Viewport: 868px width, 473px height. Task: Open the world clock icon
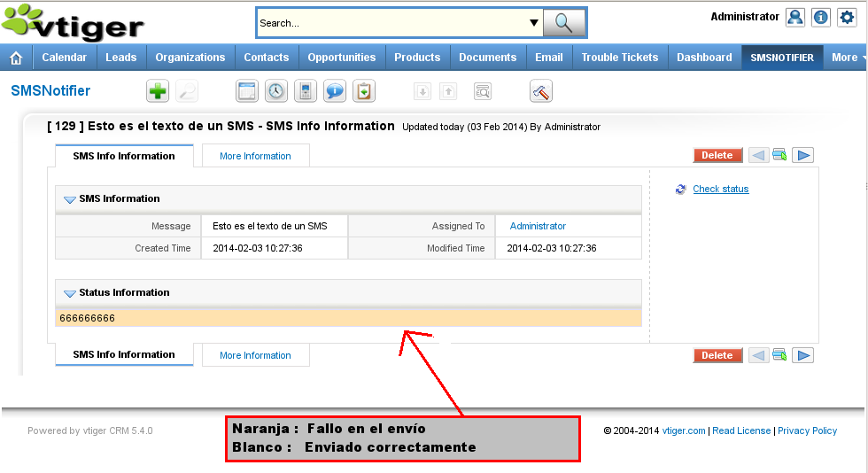point(276,90)
